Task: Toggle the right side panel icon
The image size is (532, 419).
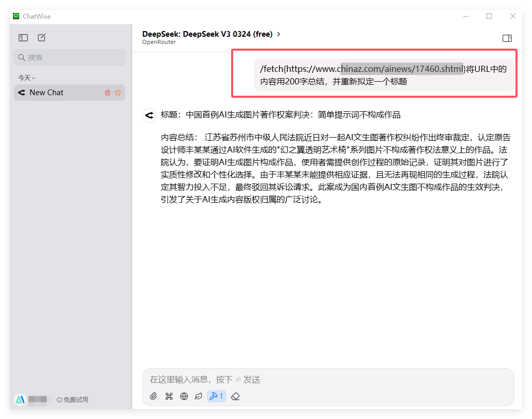Action: [x=507, y=38]
